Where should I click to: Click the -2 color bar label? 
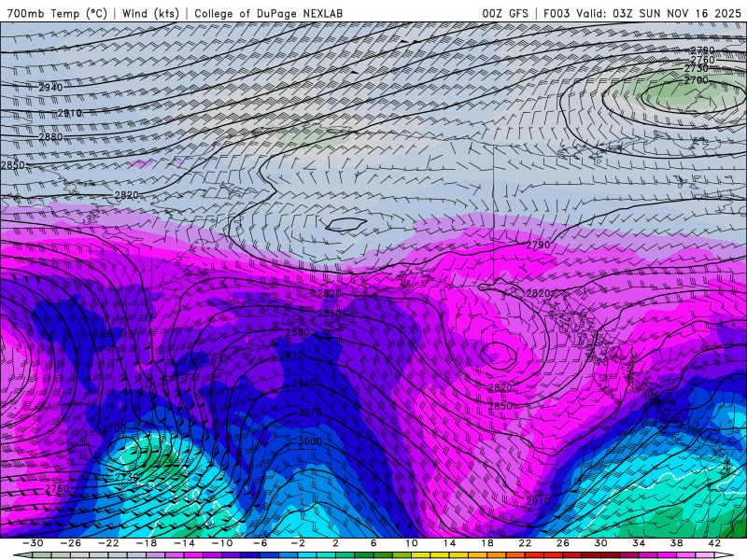pos(298,543)
